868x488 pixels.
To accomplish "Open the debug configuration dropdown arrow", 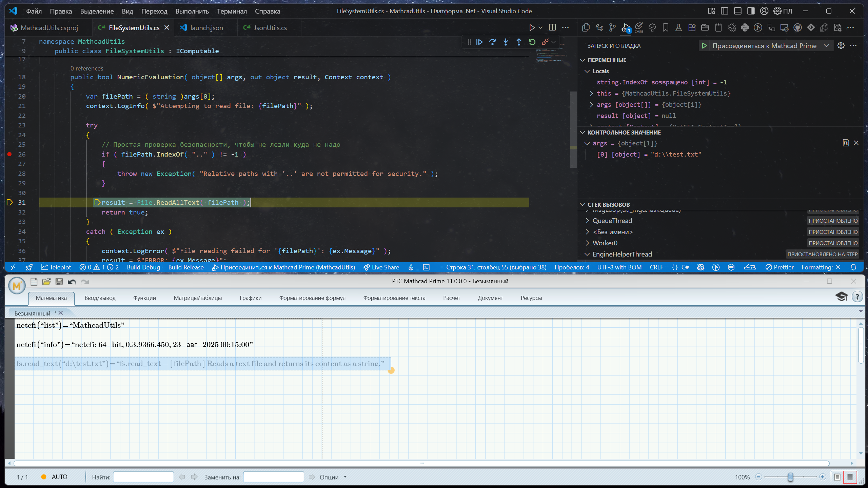I will [827, 46].
